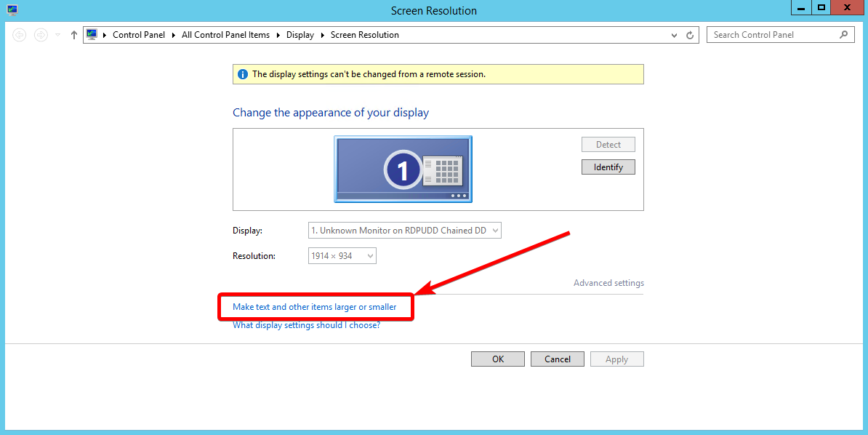Close the Screen Resolution window

pyautogui.click(x=848, y=8)
